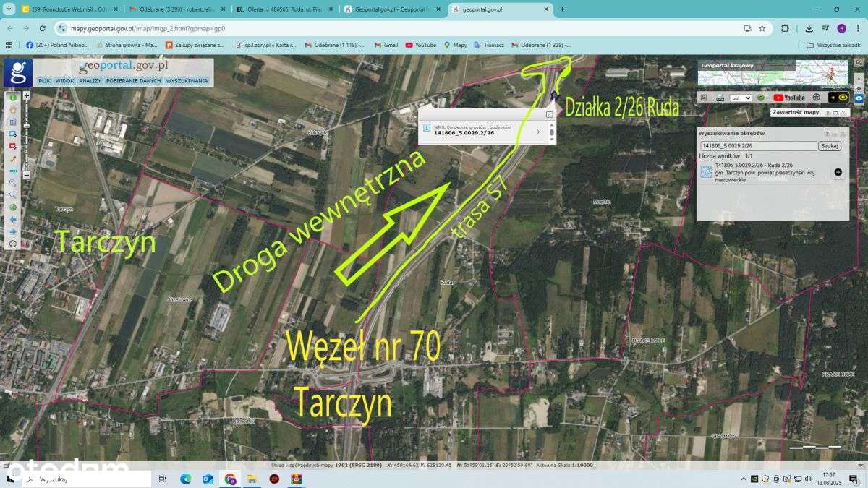Maximize the Zawartość mapy panel
The image size is (868, 488).
pos(835,113)
